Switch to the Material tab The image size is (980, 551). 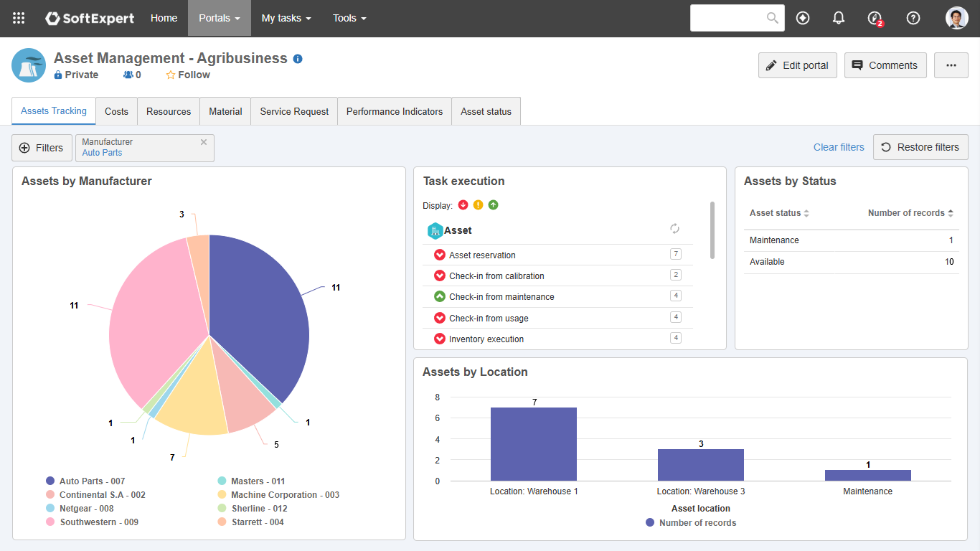coord(225,111)
